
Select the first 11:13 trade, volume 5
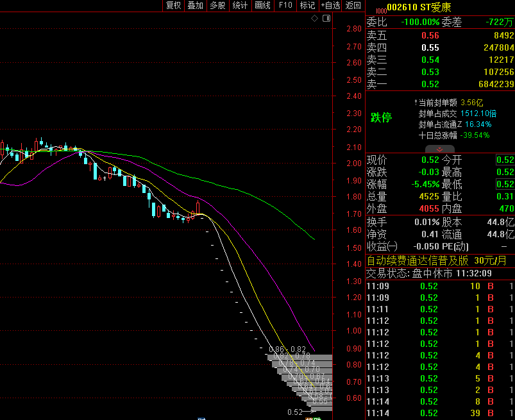click(x=440, y=378)
